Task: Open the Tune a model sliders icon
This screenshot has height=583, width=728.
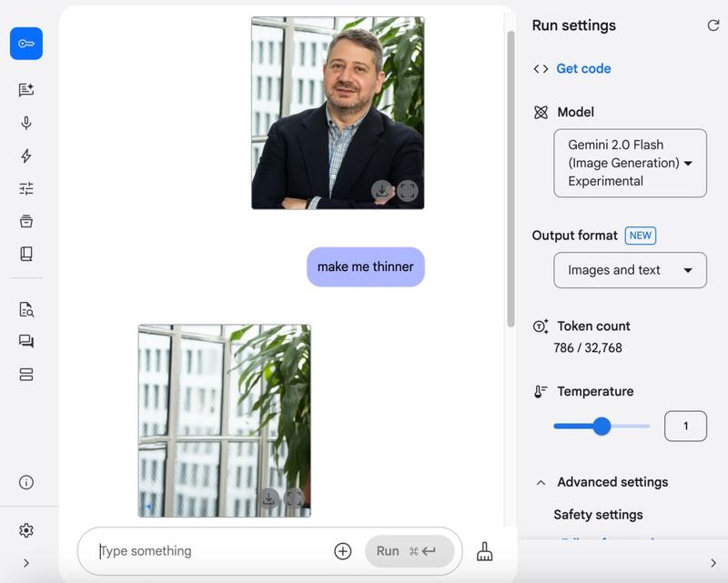Action: 26,188
